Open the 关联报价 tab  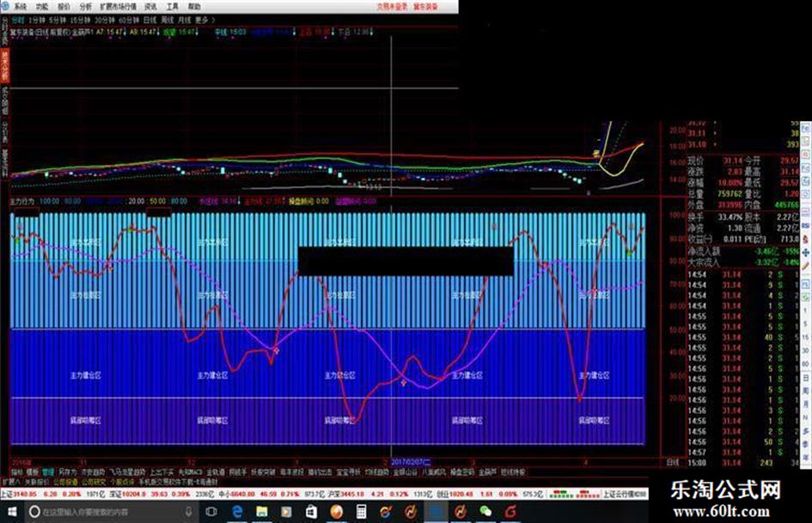[x=37, y=482]
